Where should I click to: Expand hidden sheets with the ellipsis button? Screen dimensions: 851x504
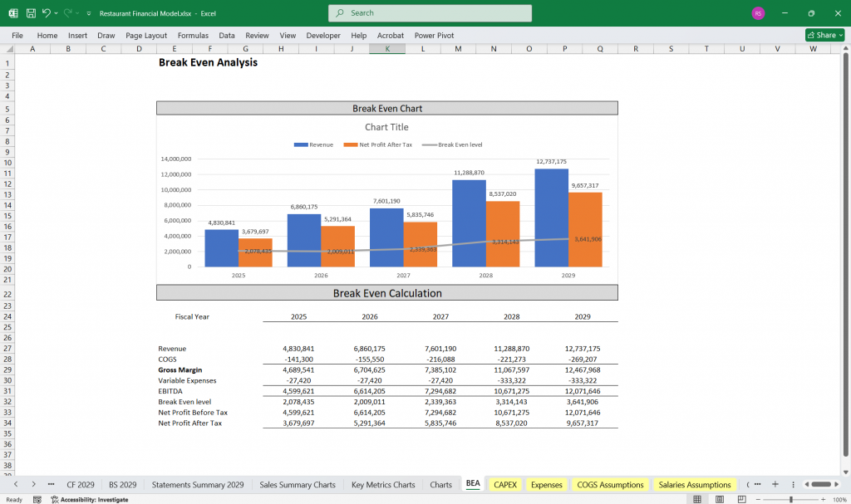52,484
